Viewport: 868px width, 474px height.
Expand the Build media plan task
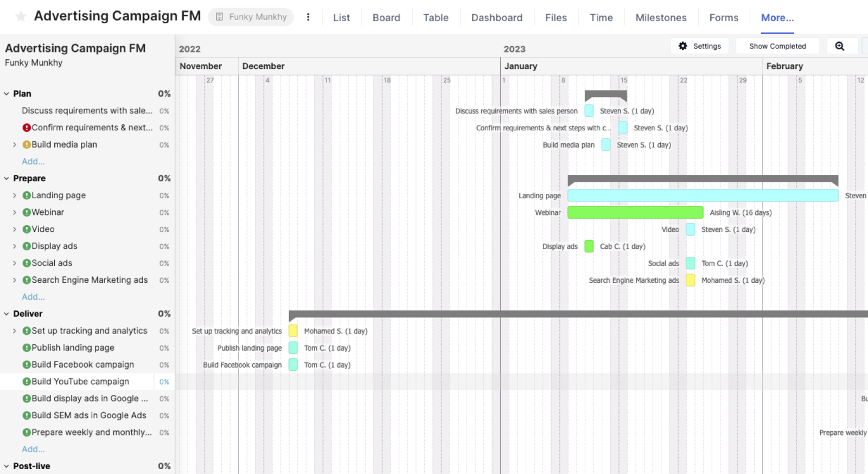tap(15, 144)
